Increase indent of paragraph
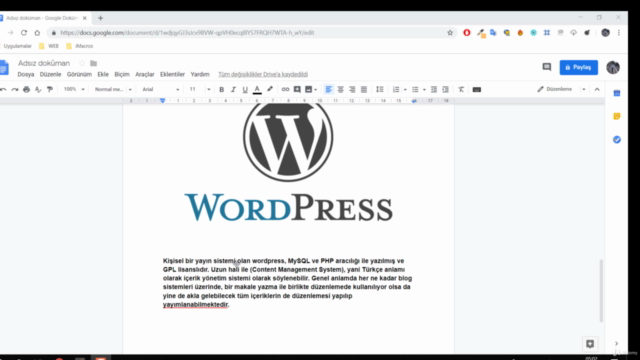 point(445,89)
